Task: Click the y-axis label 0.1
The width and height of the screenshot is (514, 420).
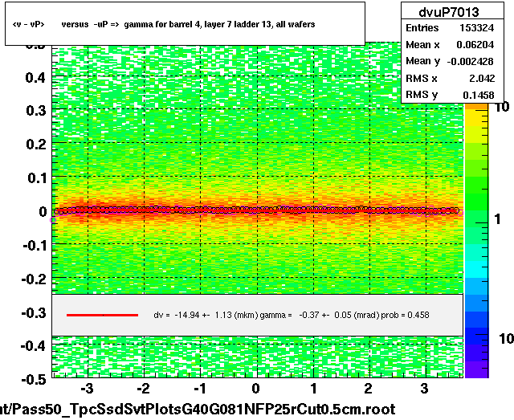Action: click(36, 178)
